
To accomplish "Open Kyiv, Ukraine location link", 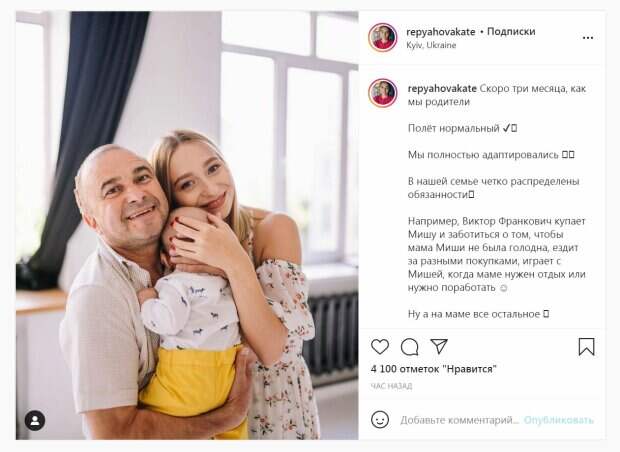I will (431, 45).
